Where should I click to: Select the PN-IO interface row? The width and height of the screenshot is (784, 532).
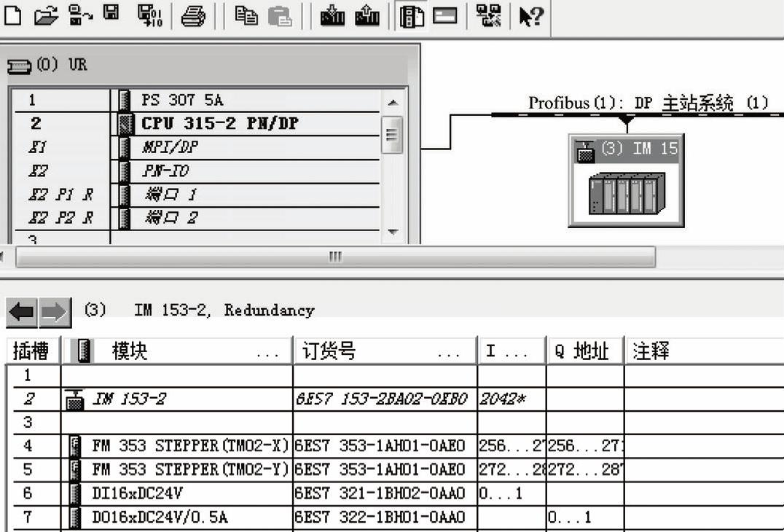pyautogui.click(x=196, y=171)
